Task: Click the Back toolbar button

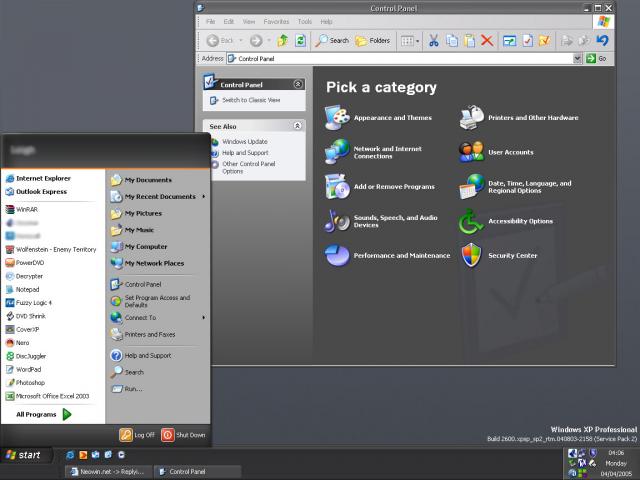Action: click(220, 40)
